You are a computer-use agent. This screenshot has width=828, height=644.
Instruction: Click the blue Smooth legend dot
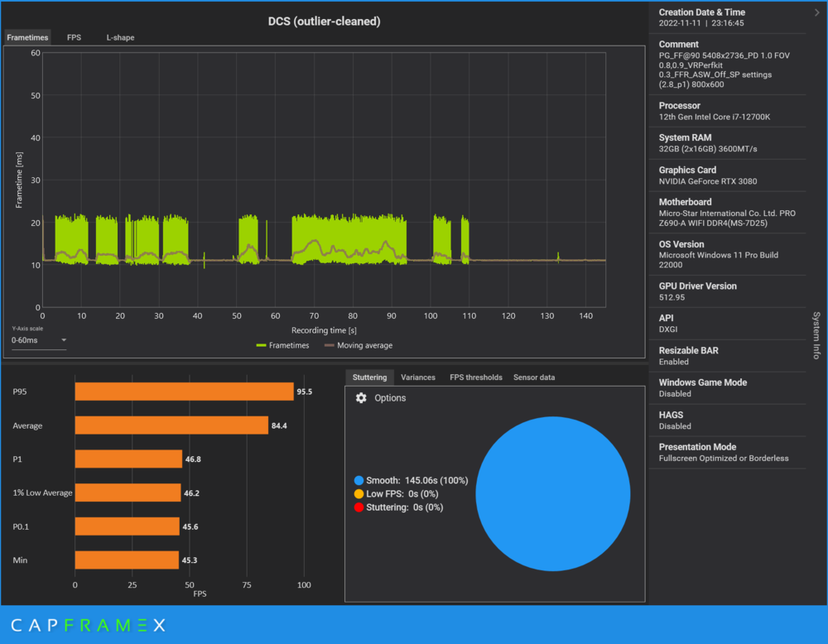pyautogui.click(x=359, y=480)
